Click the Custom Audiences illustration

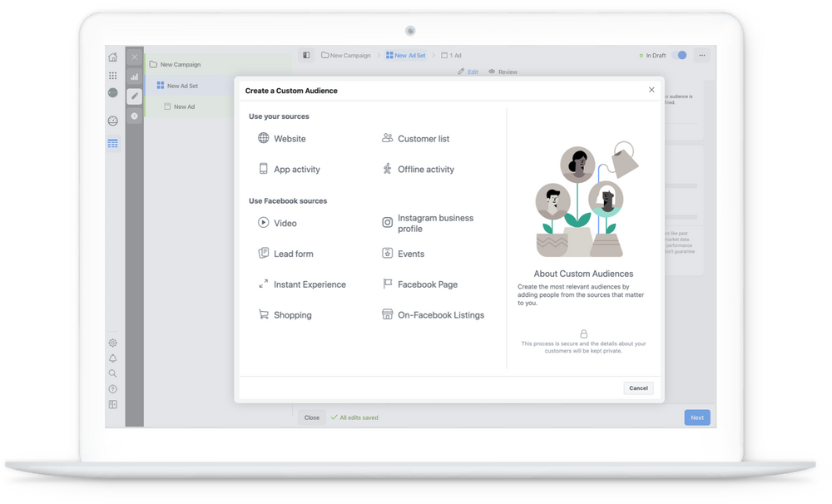[x=587, y=200]
